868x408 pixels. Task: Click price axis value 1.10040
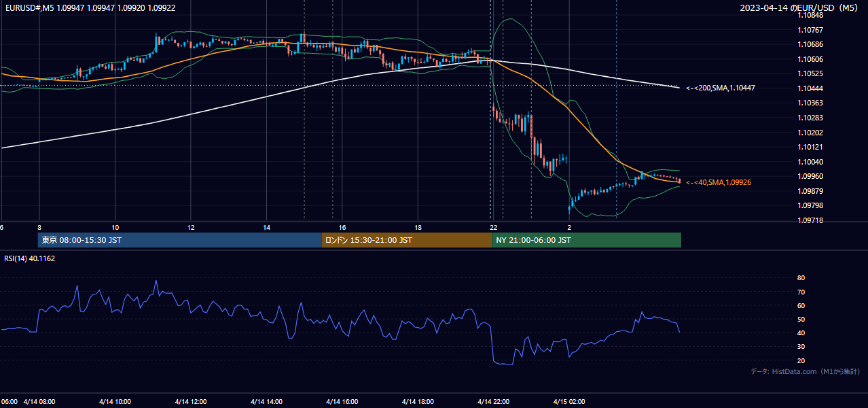810,162
